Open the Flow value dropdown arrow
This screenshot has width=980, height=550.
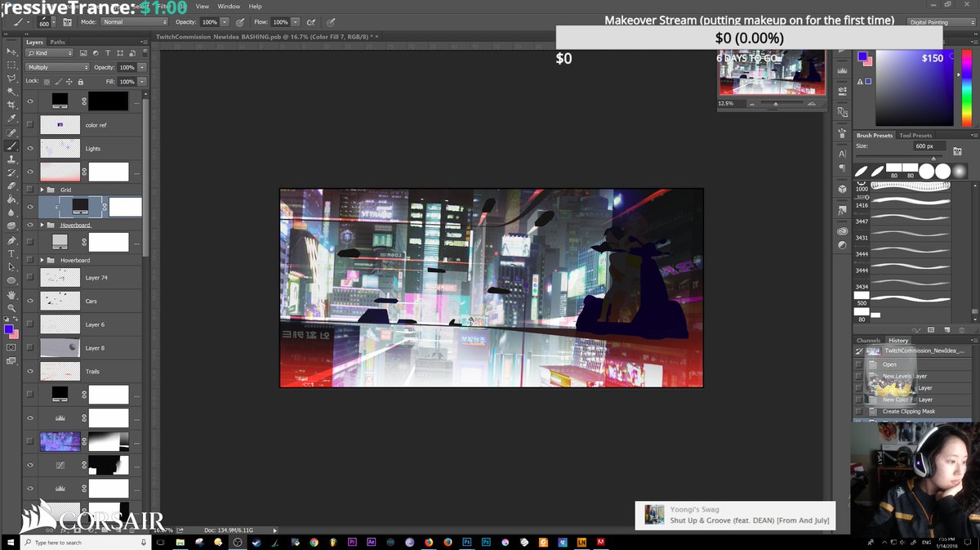coord(295,22)
